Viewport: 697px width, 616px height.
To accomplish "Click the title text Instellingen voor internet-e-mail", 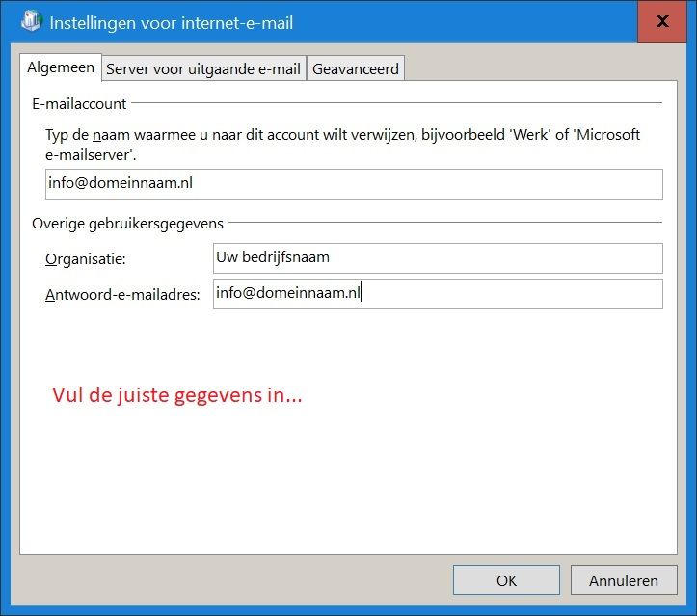I will pyautogui.click(x=172, y=23).
